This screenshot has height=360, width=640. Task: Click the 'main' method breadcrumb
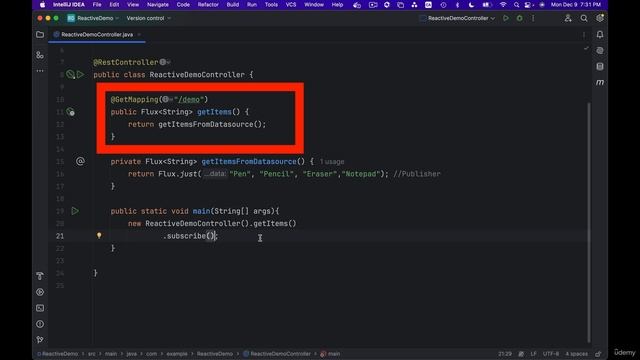click(x=330, y=354)
